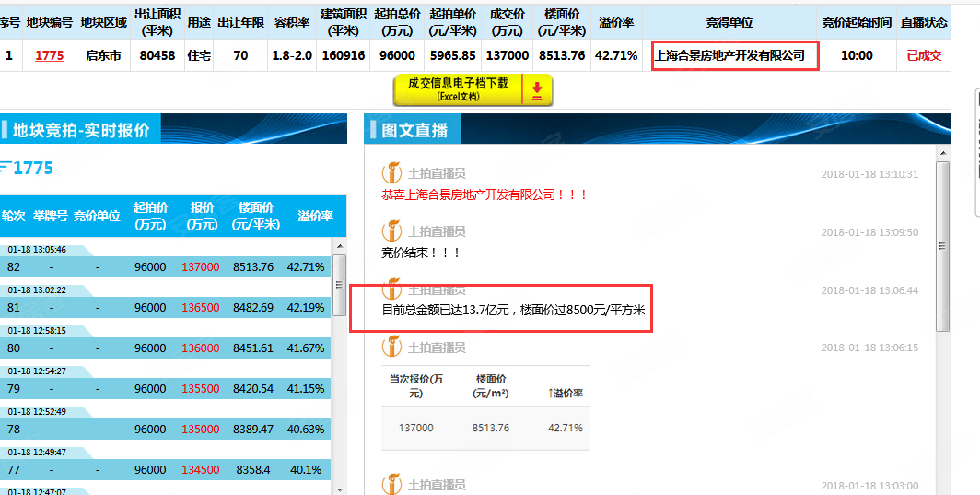Image resolution: width=980 pixels, height=495 pixels.
Task: Select timestamp 01-18 12:52:49 in bid list
Action: pos(37,412)
